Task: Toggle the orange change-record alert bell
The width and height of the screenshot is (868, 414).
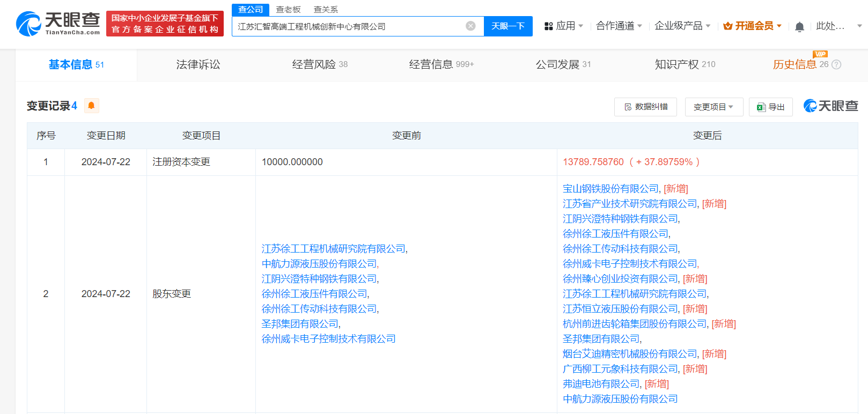Action: tap(91, 106)
